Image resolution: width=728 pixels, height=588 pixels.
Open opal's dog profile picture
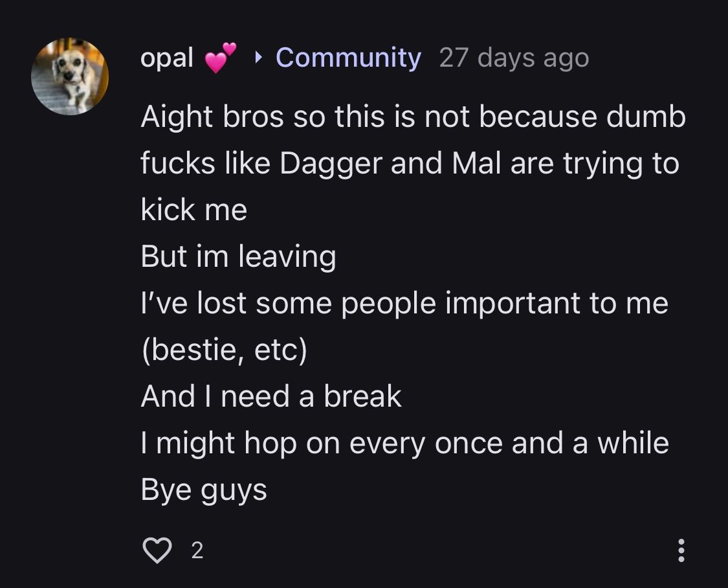click(70, 76)
